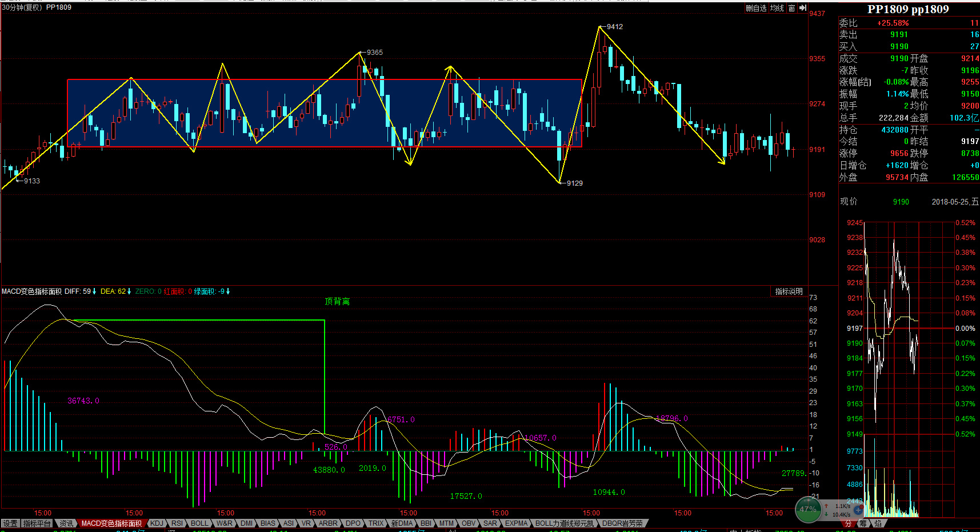
Task: Open the 设置 settings tab
Action: click(x=10, y=523)
